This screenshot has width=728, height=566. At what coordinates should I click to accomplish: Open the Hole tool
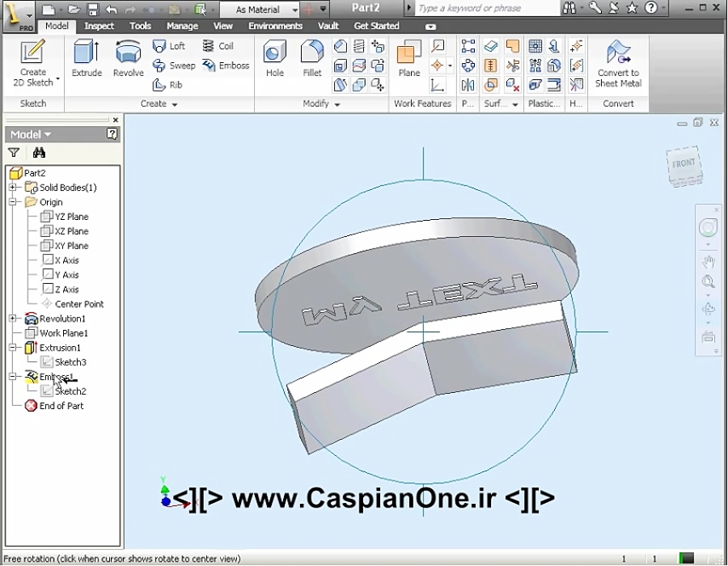click(x=274, y=57)
